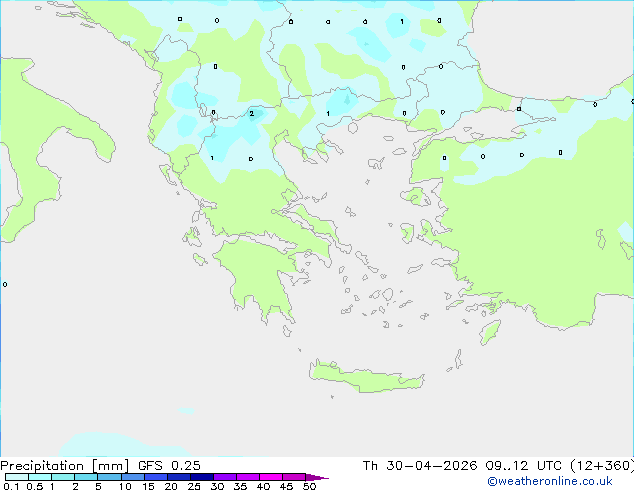Click the 'Th 30-04-2026' date text

420,466
